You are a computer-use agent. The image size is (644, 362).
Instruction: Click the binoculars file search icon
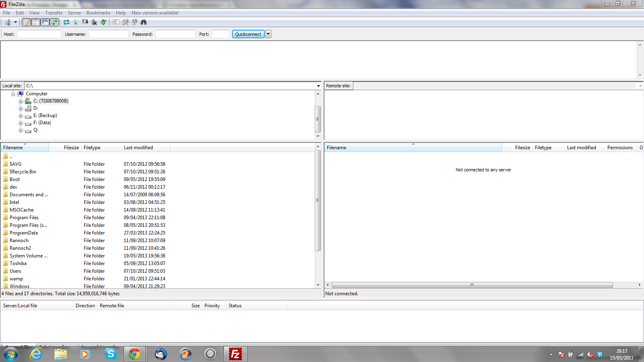144,22
